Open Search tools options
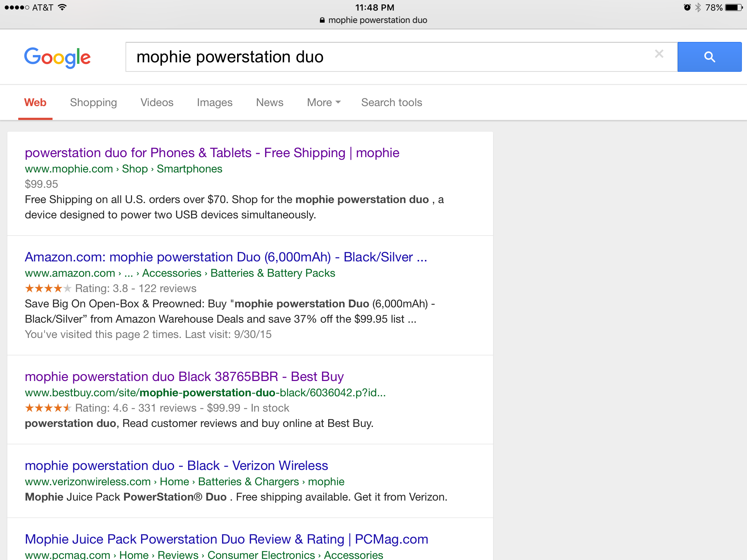The height and width of the screenshot is (560, 747). point(391,102)
